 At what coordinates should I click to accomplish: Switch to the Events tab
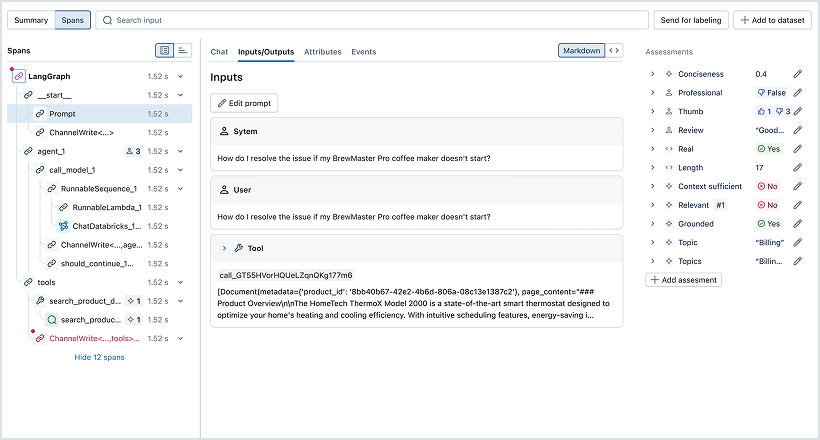(363, 52)
